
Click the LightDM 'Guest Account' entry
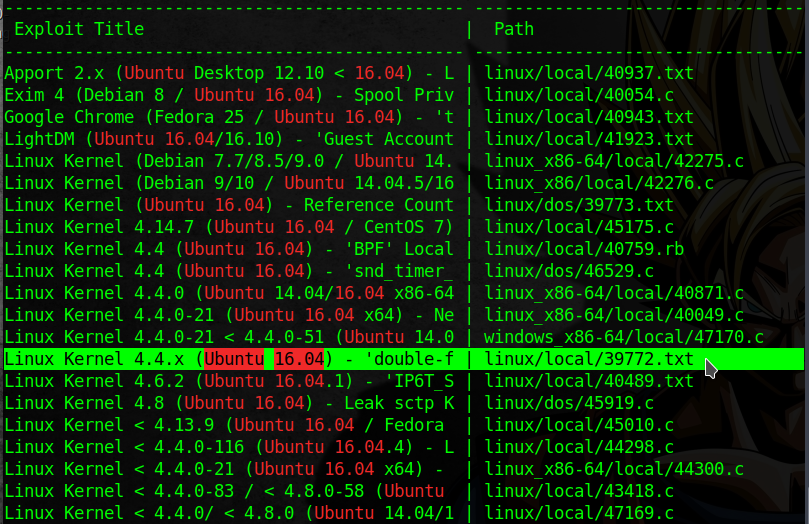(229, 139)
